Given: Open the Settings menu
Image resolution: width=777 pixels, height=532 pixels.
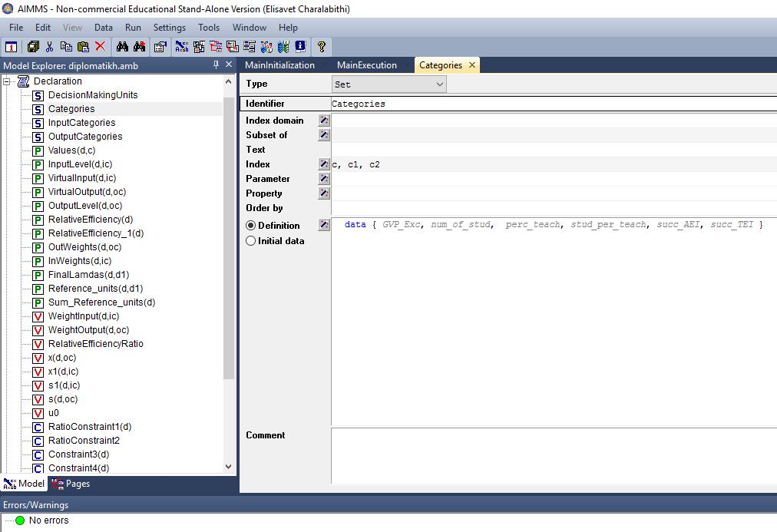Looking at the screenshot, I should (170, 27).
